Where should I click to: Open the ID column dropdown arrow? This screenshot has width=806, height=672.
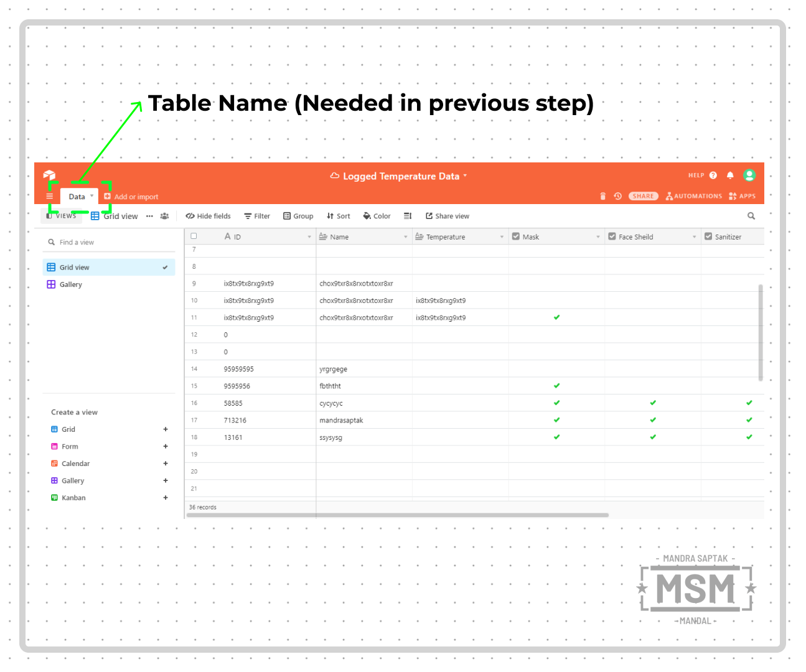[x=309, y=237]
